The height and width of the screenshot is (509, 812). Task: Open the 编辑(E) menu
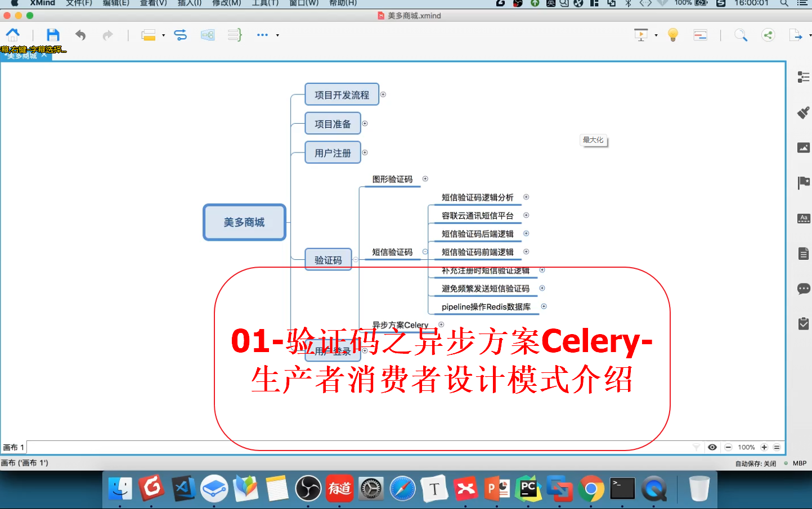(x=116, y=3)
